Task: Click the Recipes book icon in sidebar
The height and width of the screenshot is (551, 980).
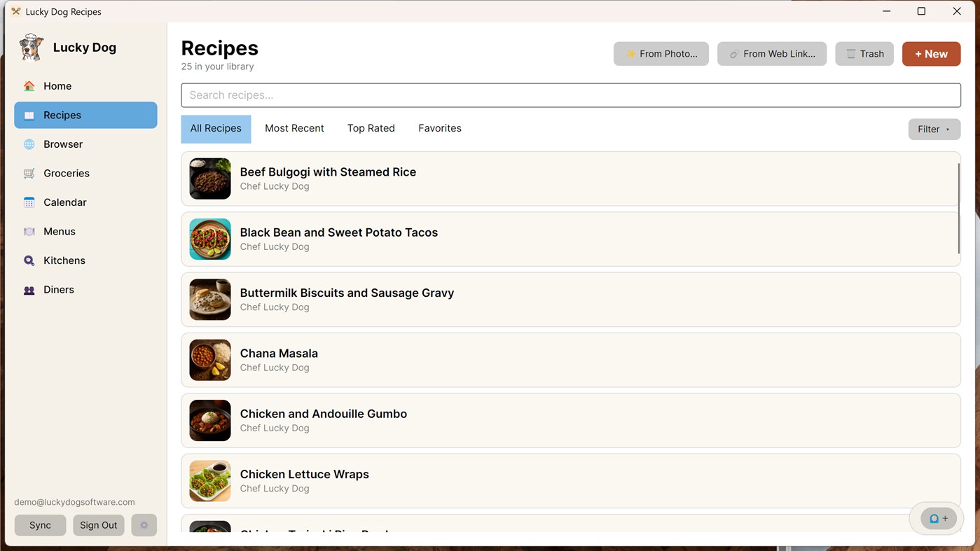Action: click(x=29, y=115)
